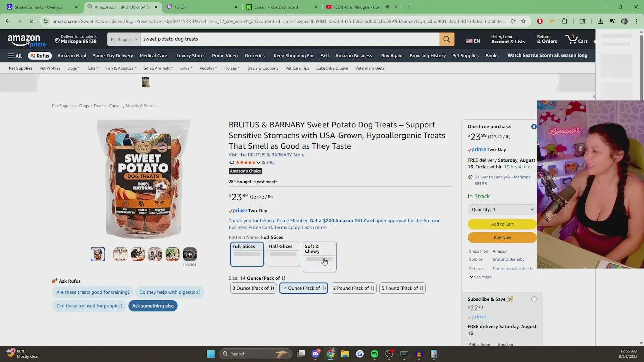Switch to the Kylie Minogue YouTube tab
The width and height of the screenshot is (644, 362).
click(x=360, y=7)
